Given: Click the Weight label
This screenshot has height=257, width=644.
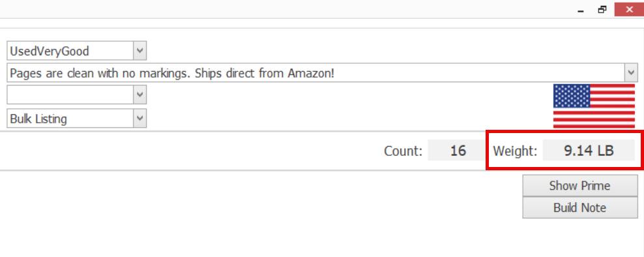Looking at the screenshot, I should [515, 151].
